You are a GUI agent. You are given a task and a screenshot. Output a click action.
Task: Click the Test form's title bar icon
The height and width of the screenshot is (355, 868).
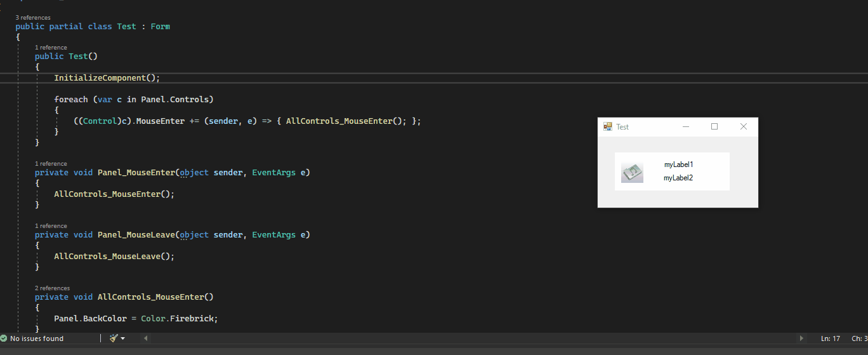click(x=608, y=126)
